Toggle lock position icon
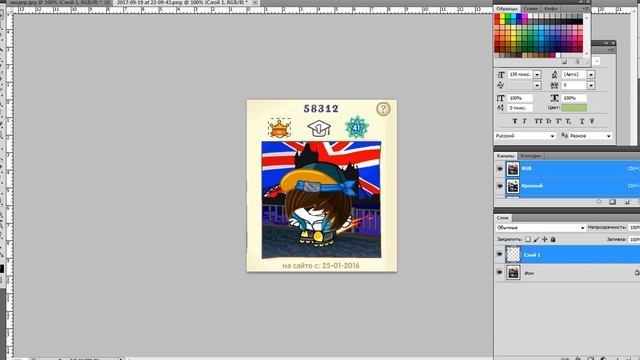 tap(544, 239)
